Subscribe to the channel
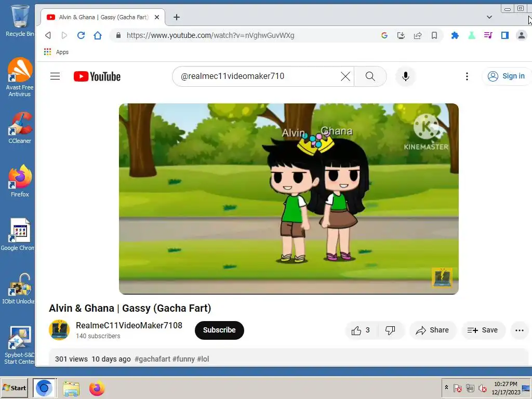The width and height of the screenshot is (532, 399). (219, 330)
